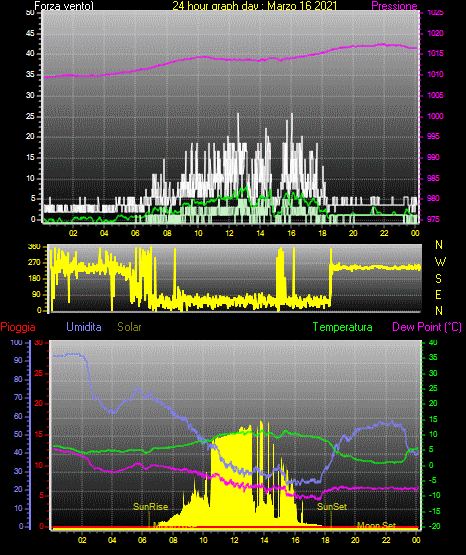The image size is (466, 555).
Task: Click the 'Dew Point (°C)' legend label
Action: (427, 327)
